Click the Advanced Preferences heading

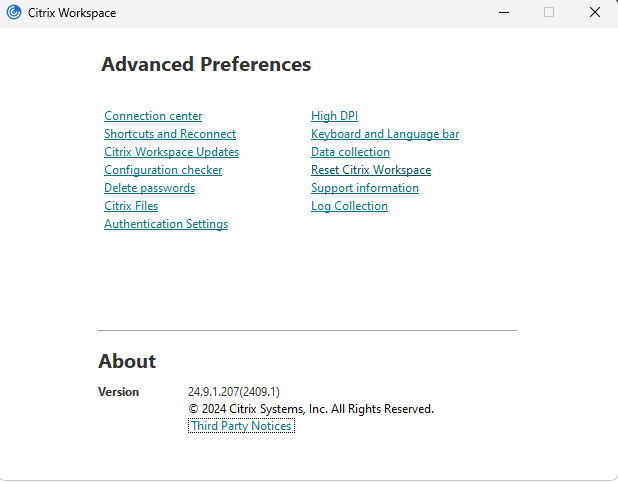tap(206, 64)
